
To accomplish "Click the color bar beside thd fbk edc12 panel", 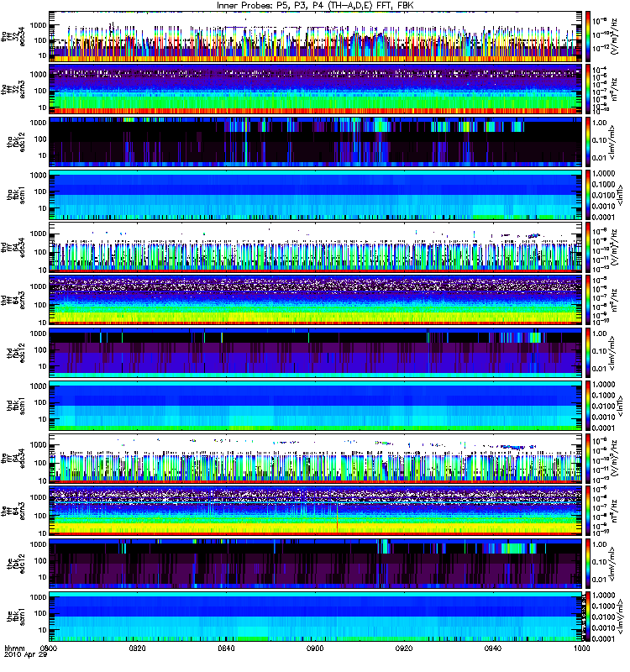I will [588, 353].
